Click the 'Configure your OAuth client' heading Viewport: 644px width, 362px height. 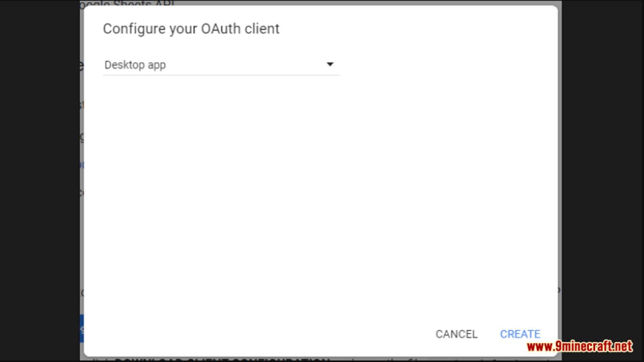coord(191,29)
